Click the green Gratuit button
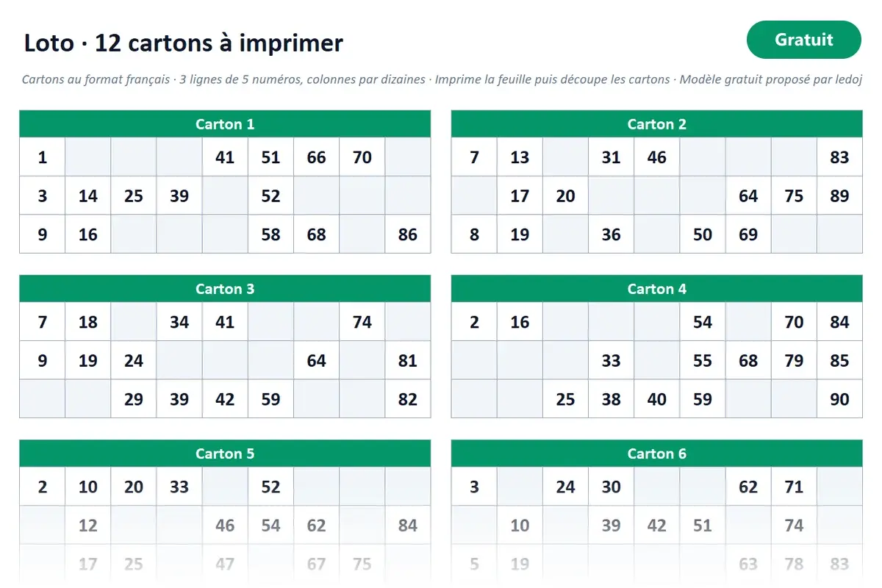882x588 pixels. pos(803,40)
